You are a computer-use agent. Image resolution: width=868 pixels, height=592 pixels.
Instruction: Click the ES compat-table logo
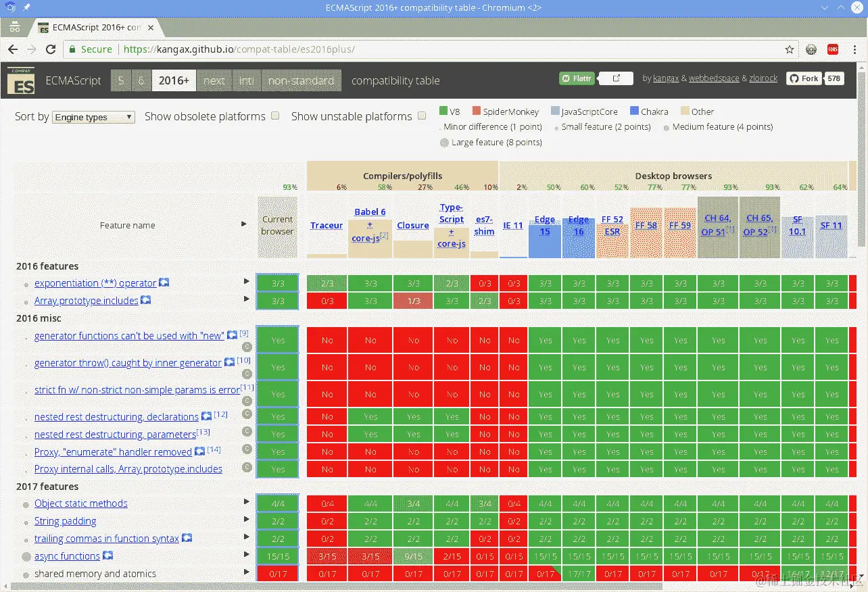pos(21,80)
